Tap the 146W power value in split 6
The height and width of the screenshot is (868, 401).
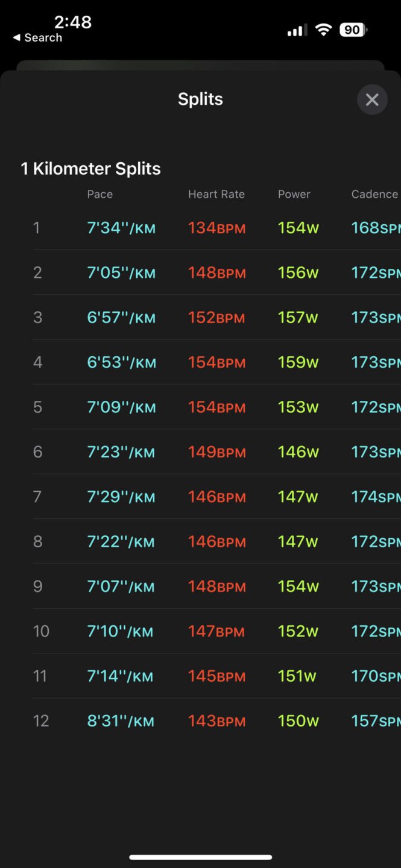(x=298, y=452)
